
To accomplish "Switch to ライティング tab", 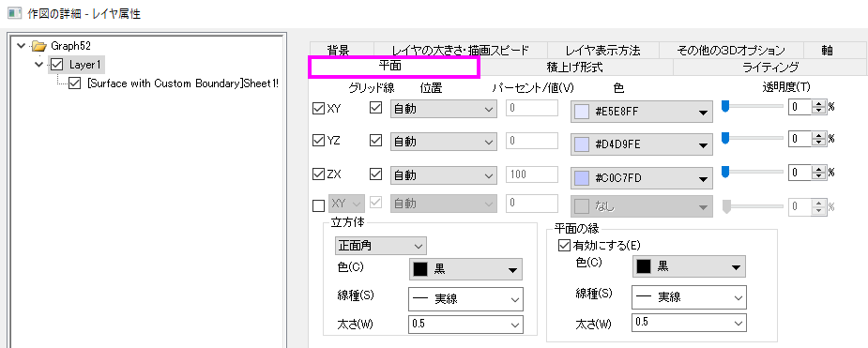I will coord(770,68).
